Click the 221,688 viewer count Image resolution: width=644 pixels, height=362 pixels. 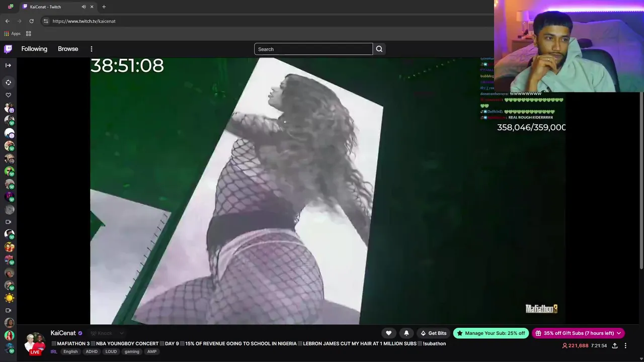pos(575,346)
